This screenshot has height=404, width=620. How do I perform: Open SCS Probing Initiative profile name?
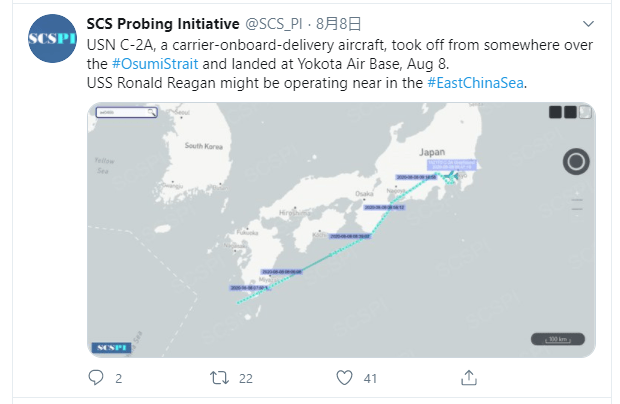(x=163, y=22)
